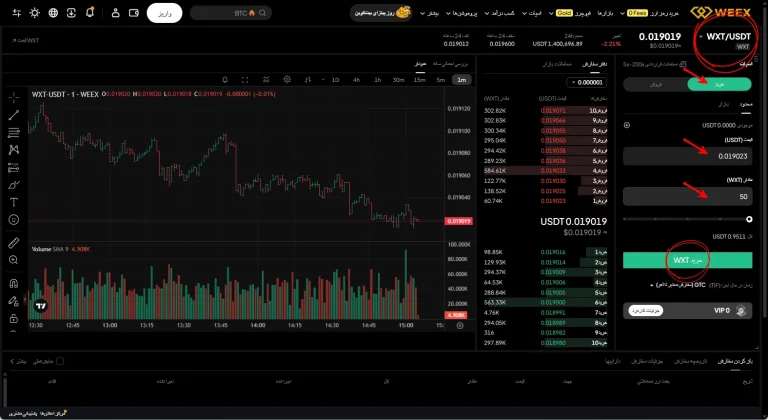The image size is (768, 420).
Task: Open the indicators icon in chart toolbar
Action: click(266, 79)
